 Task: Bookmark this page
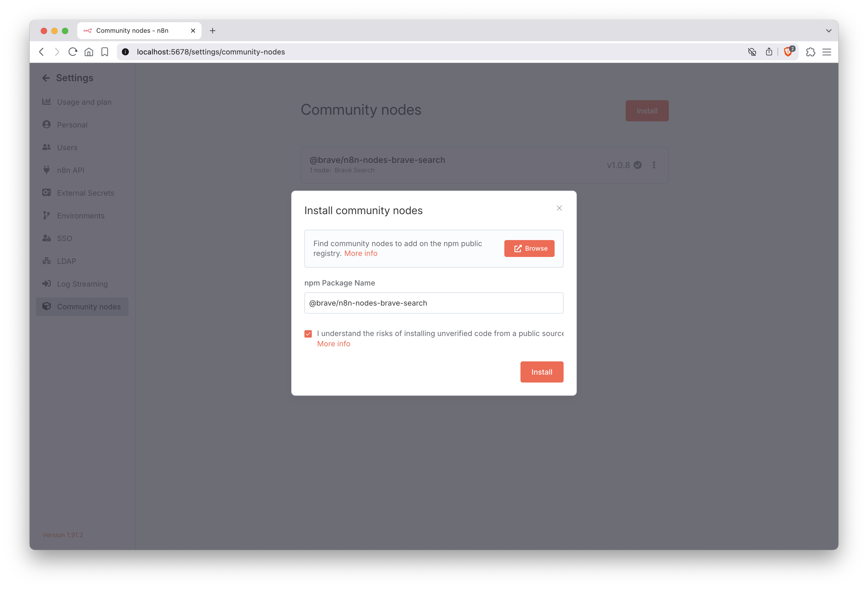coord(104,52)
